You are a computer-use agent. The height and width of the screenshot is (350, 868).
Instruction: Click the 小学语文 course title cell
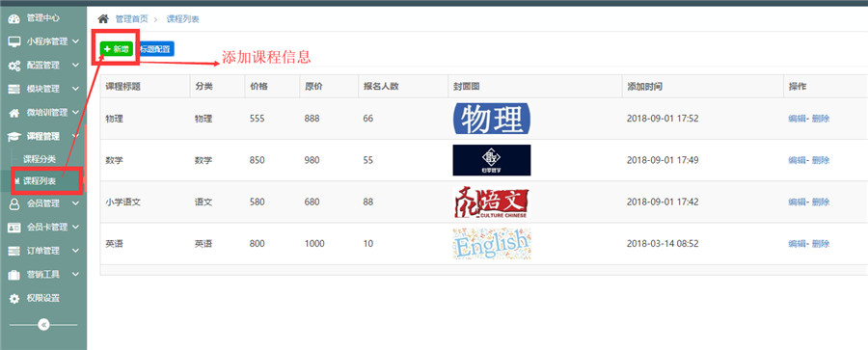pyautogui.click(x=123, y=202)
